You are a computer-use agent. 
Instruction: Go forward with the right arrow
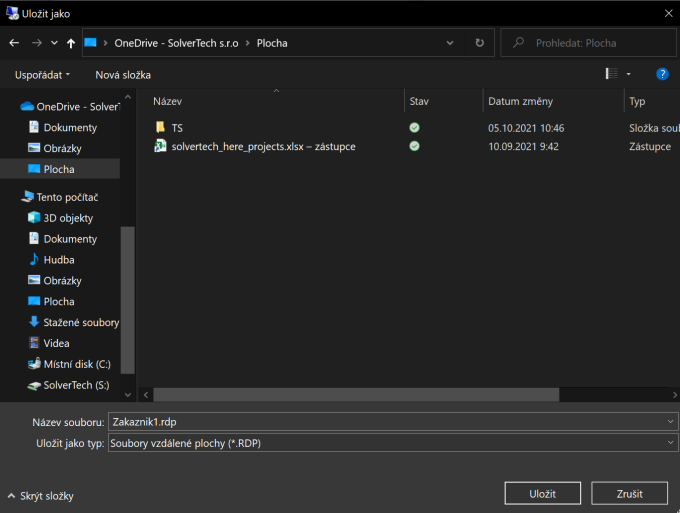click(x=37, y=43)
